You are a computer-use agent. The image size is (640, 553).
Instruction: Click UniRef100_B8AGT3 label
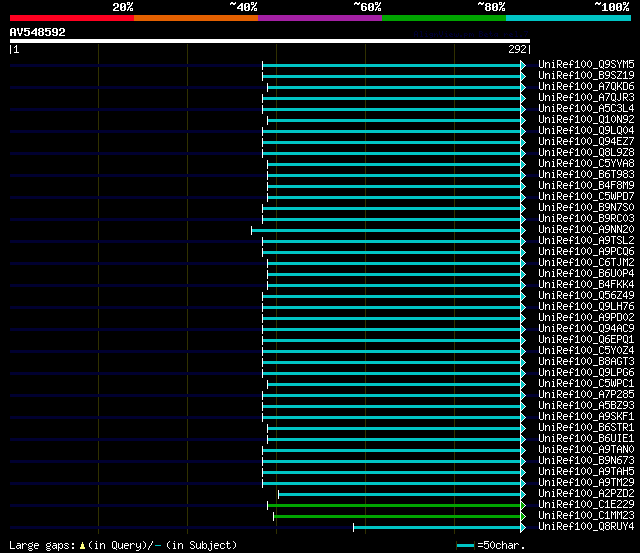tap(586, 362)
